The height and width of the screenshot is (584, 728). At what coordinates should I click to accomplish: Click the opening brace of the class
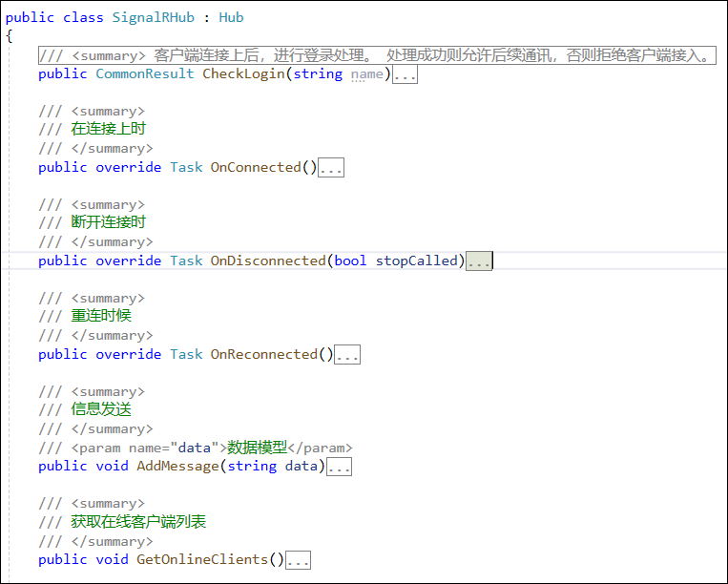(x=10, y=35)
